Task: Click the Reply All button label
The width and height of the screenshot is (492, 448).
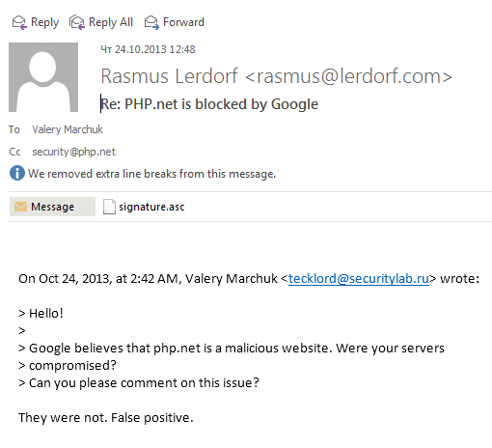Action: coord(111,22)
